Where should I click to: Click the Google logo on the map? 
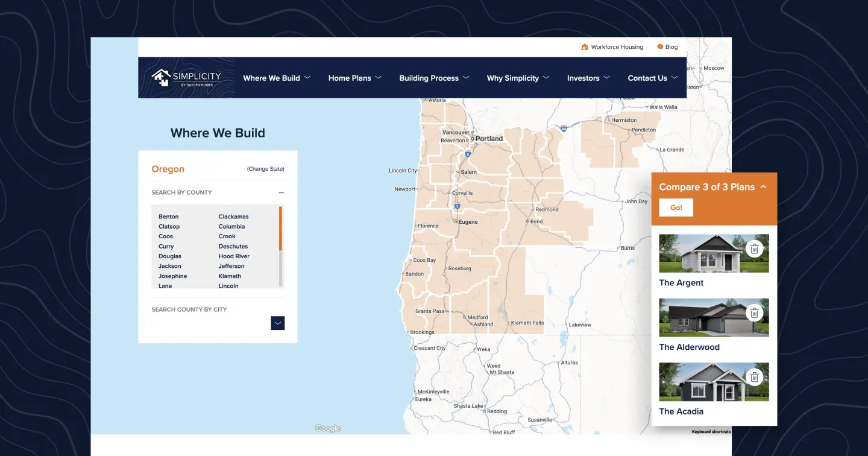(327, 428)
